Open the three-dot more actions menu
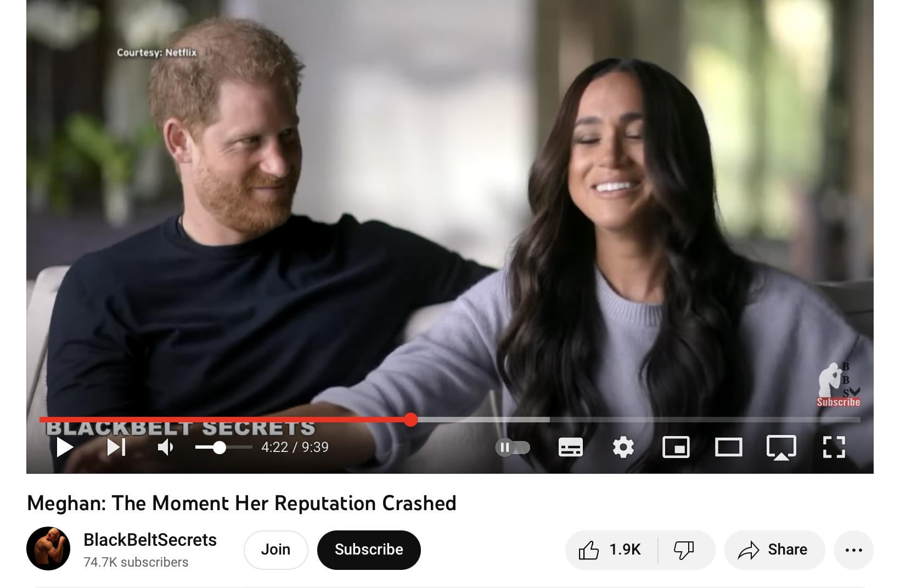This screenshot has width=900, height=588. coord(853,550)
